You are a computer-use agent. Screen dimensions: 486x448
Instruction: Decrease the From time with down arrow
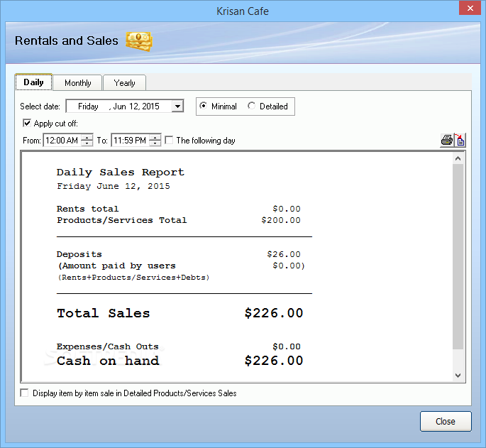pyautogui.click(x=87, y=143)
